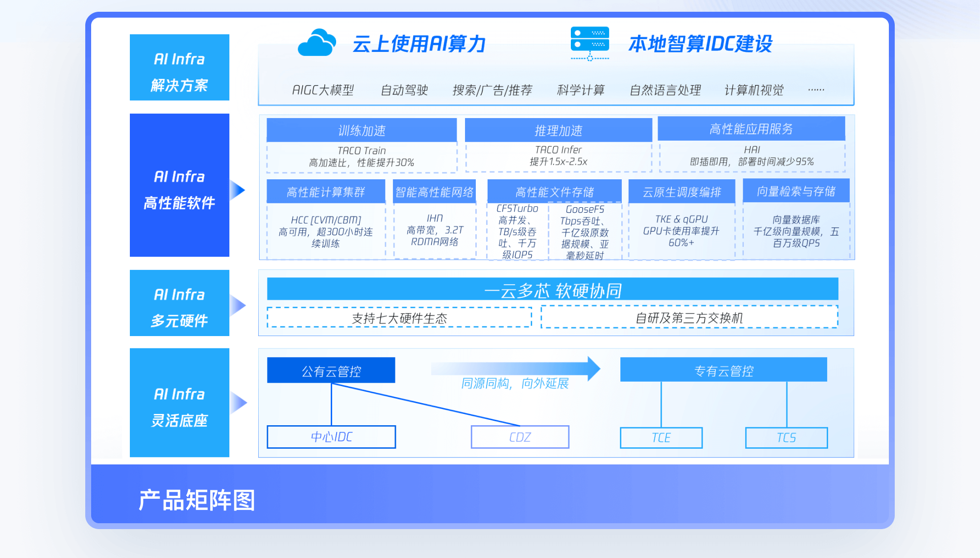The width and height of the screenshot is (980, 558).
Task: Open the 智能高性能网络 header
Action: pos(435,192)
